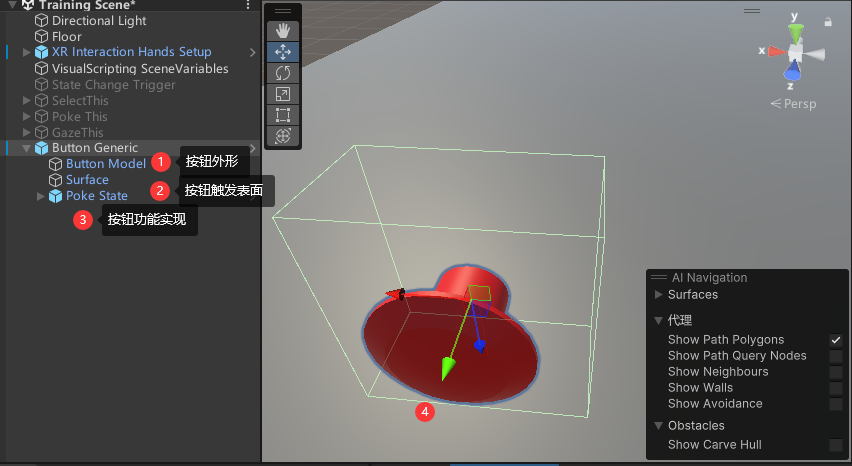Uncheck Show Path Polygons

pyautogui.click(x=835, y=340)
